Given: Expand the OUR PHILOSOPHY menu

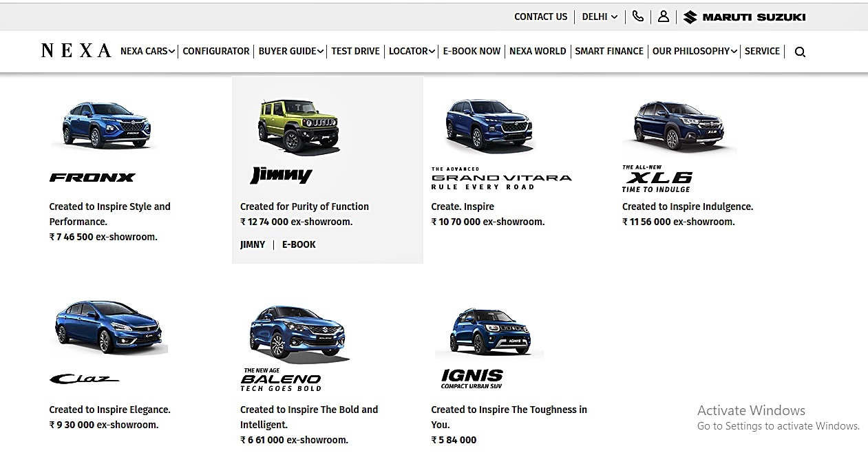Looking at the screenshot, I should tap(695, 51).
